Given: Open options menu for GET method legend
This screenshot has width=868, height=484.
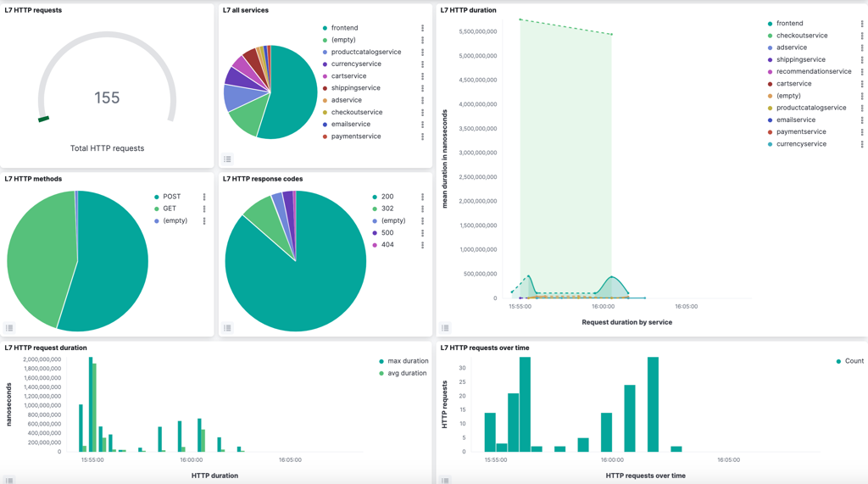Looking at the screenshot, I should 204,209.
